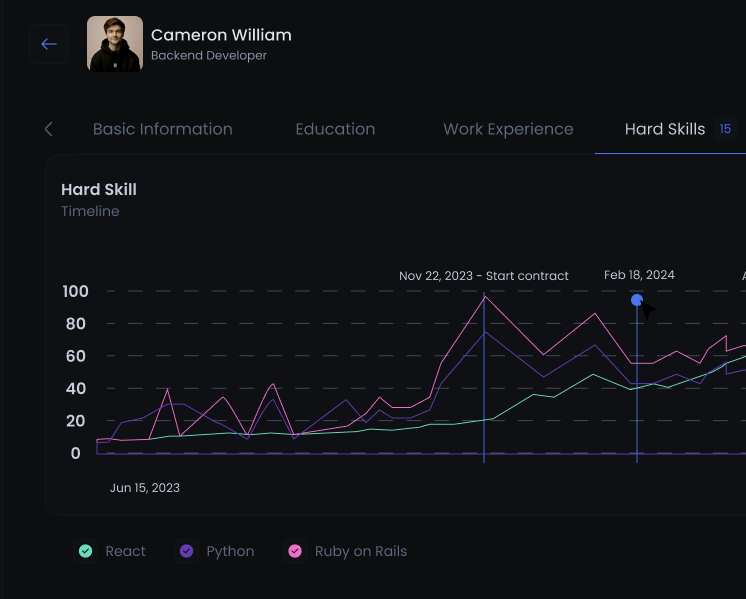Viewport: 746px width, 599px height.
Task: Select the Hard Skills tab
Action: tap(665, 129)
